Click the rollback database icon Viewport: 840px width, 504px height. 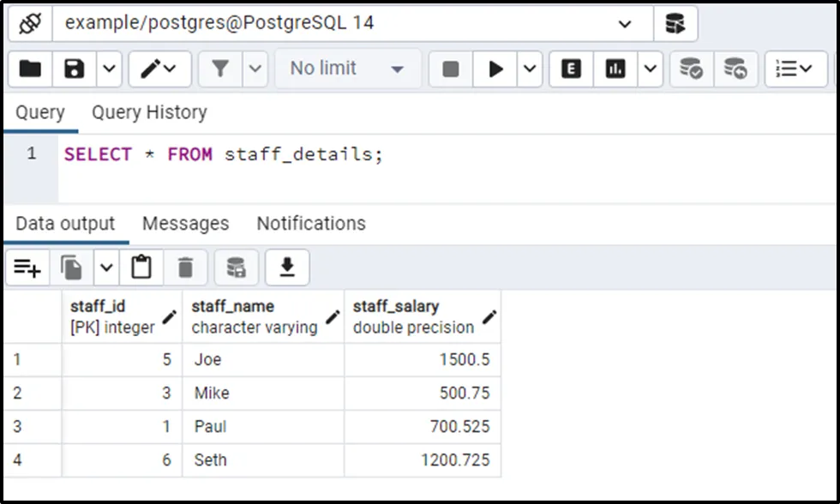(x=735, y=69)
